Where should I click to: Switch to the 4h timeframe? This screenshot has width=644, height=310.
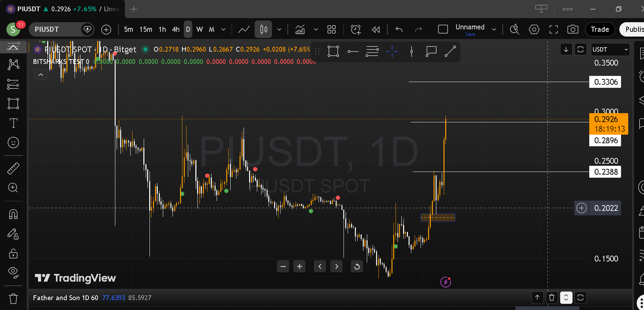tap(175, 29)
